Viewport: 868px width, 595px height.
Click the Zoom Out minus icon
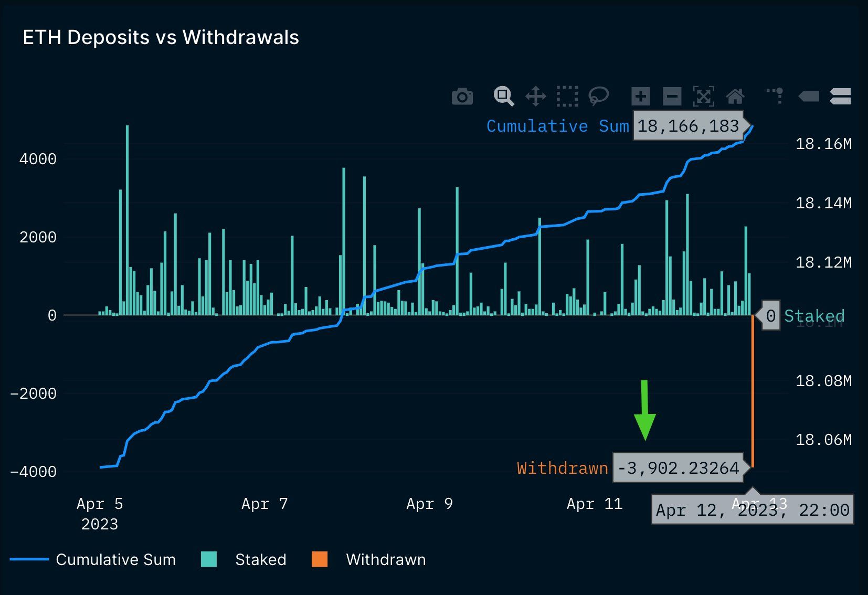click(672, 97)
